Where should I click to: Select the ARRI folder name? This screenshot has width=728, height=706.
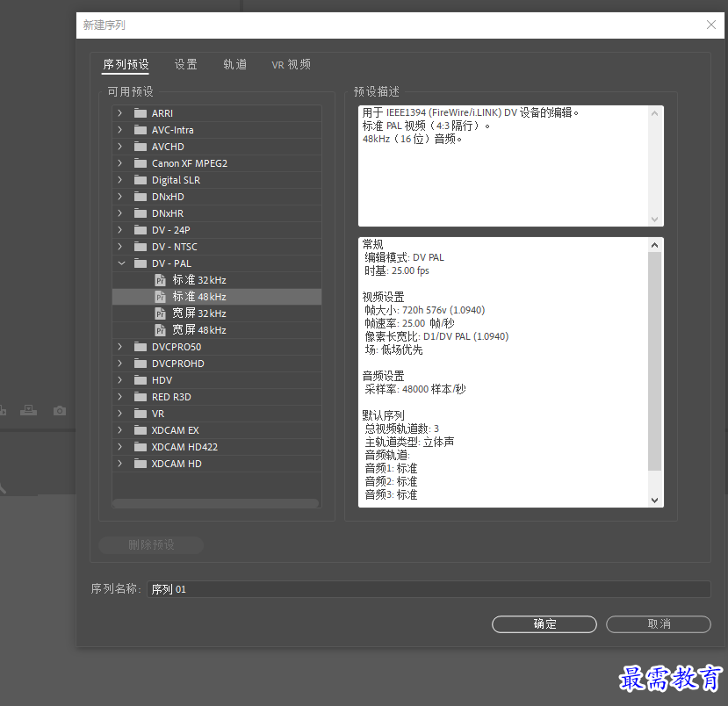point(162,113)
